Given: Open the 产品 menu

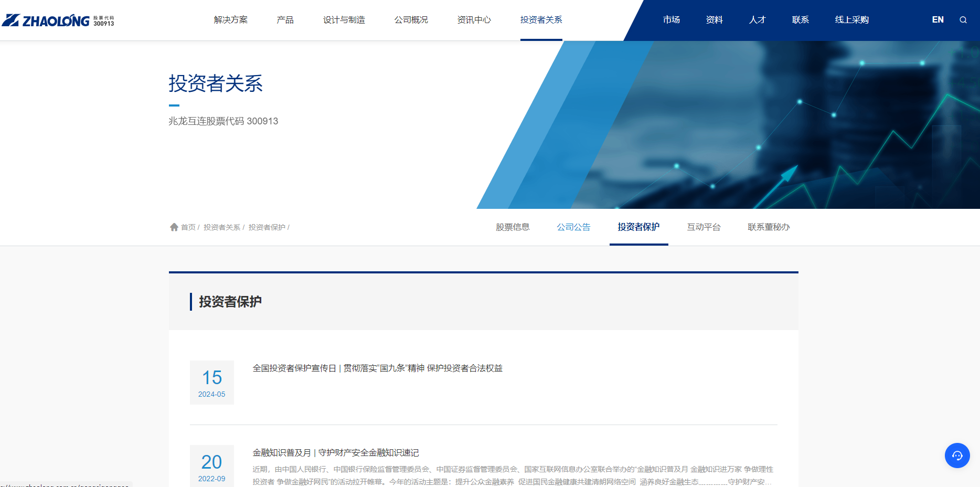Looking at the screenshot, I should tap(285, 20).
